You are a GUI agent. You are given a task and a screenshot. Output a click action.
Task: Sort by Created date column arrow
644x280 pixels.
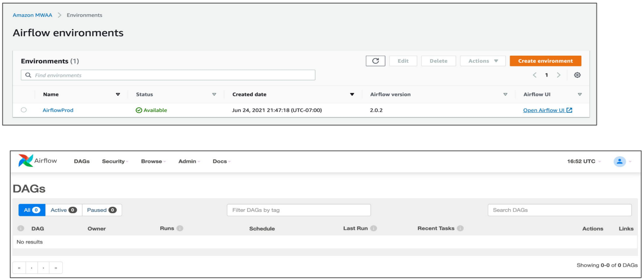tap(352, 94)
